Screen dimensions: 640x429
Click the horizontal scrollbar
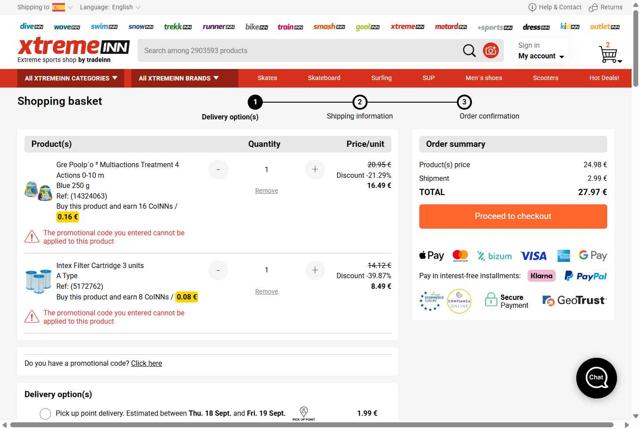pos(312,425)
